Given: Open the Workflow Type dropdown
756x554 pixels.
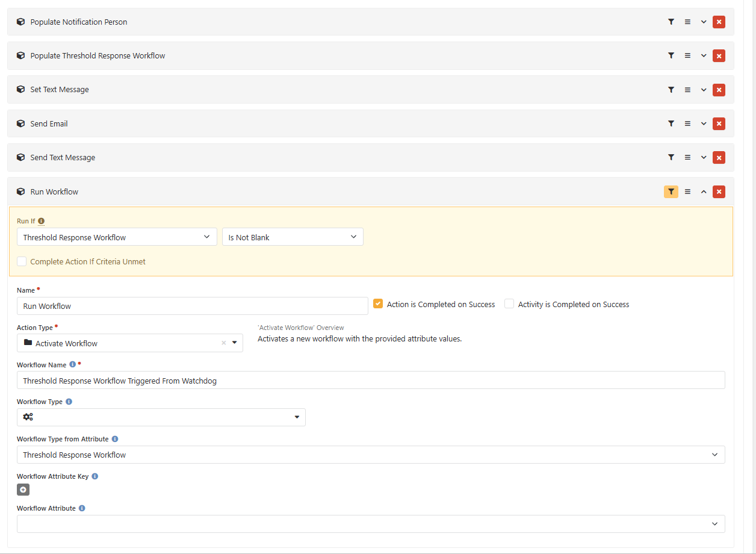Looking at the screenshot, I should pyautogui.click(x=161, y=417).
